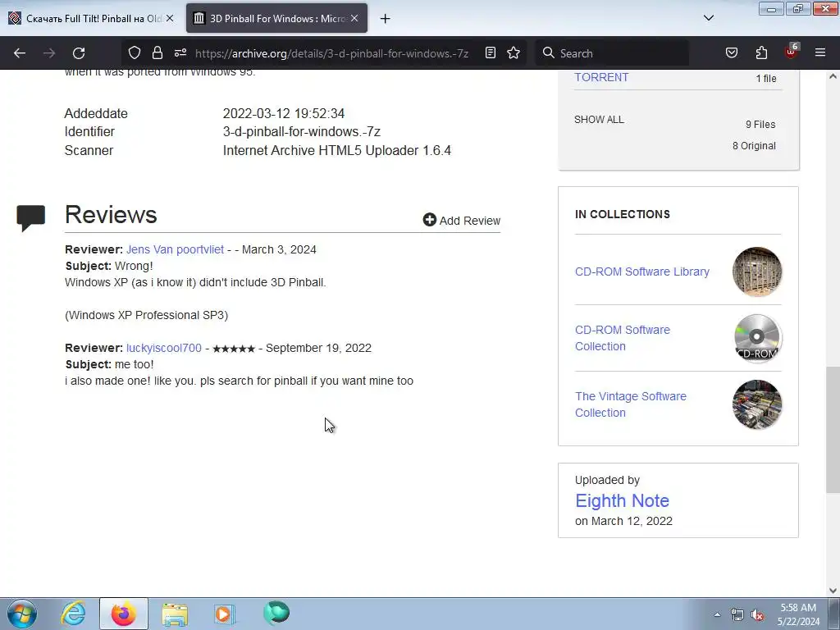Open the green round taskbar app
Image resolution: width=840 pixels, height=630 pixels.
(x=276, y=613)
